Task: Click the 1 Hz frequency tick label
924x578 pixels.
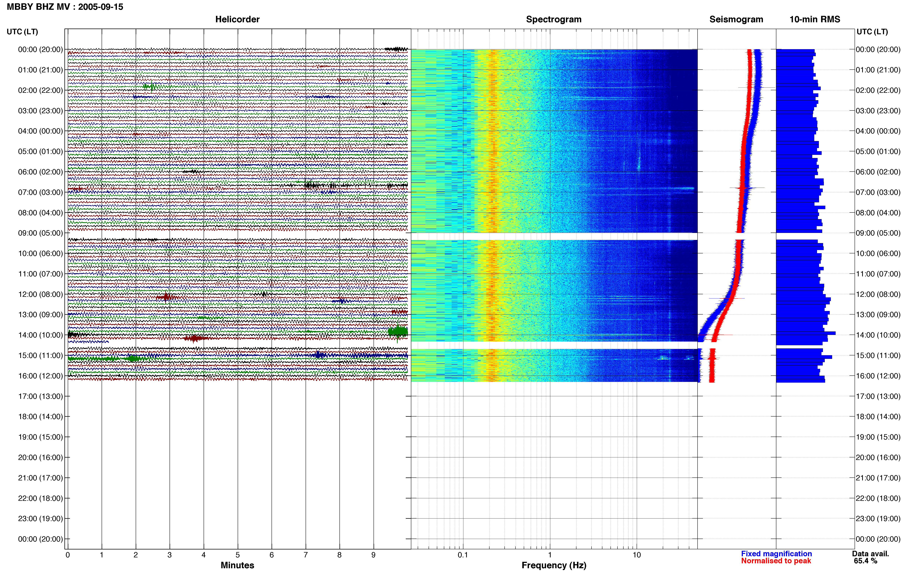Action: pyautogui.click(x=550, y=555)
